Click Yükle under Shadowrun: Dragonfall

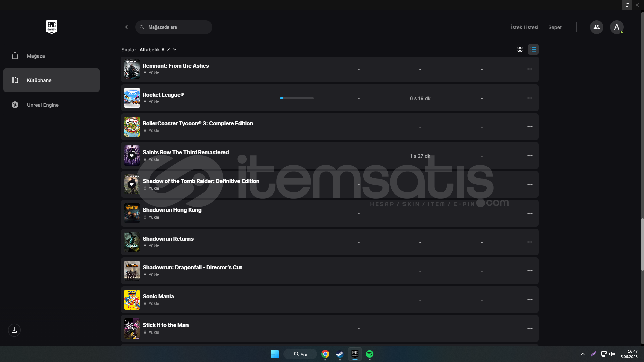point(151,275)
